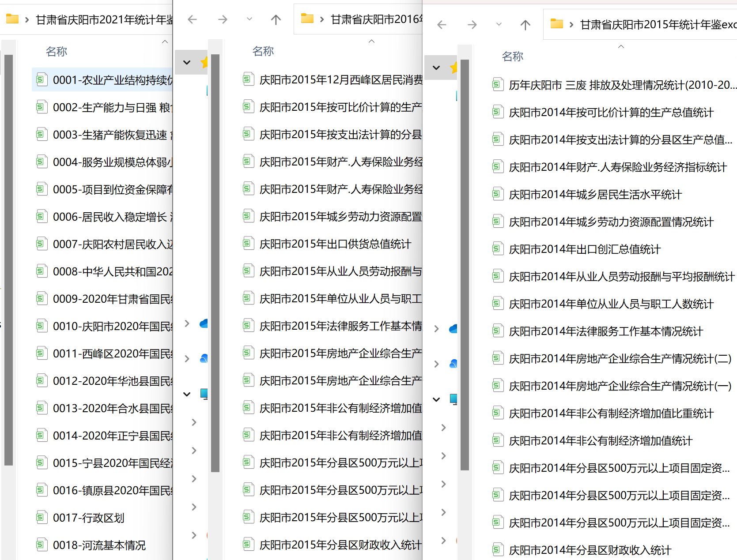737x560 pixels.
Task: Click dark-blue OneDrive cloud in 2015 window nav pane
Action: [x=453, y=329]
